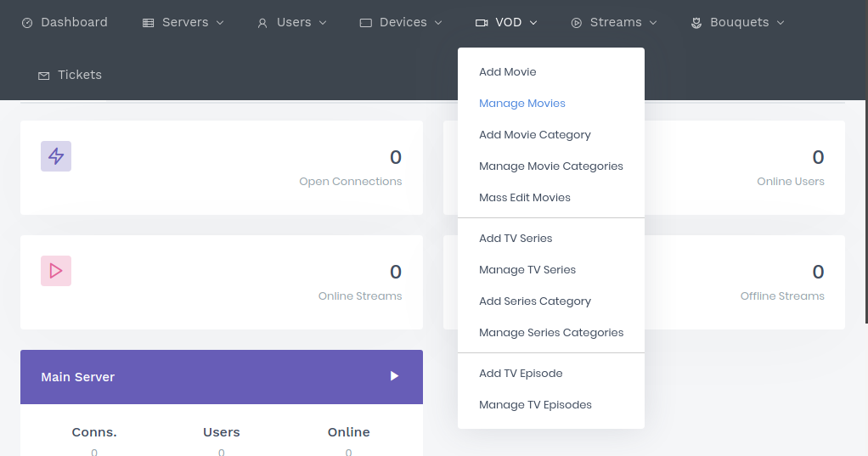Click the lightning bolt Open Connections icon
The height and width of the screenshot is (456, 868).
(56, 156)
